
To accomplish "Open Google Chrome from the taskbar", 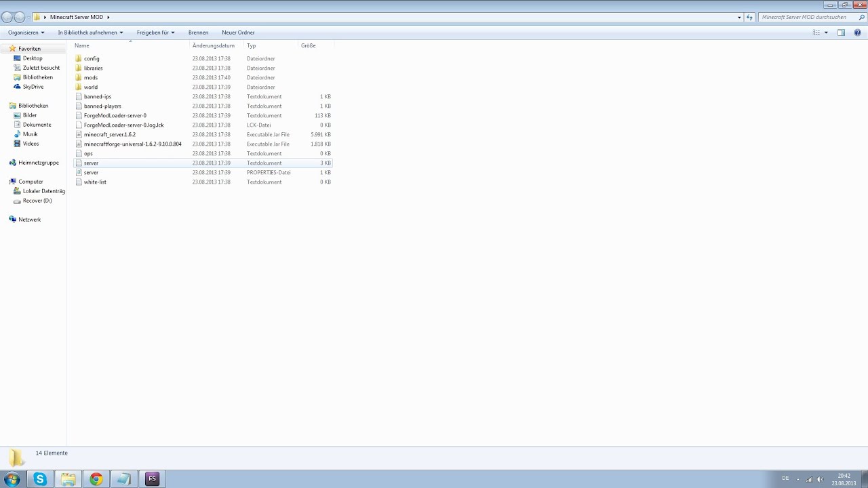I will tap(96, 479).
